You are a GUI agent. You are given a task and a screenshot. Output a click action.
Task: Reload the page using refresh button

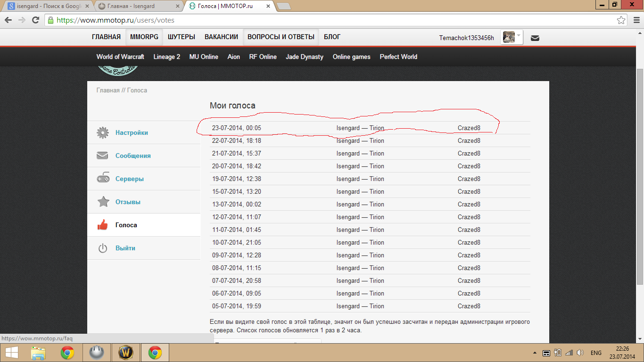pyautogui.click(x=35, y=20)
